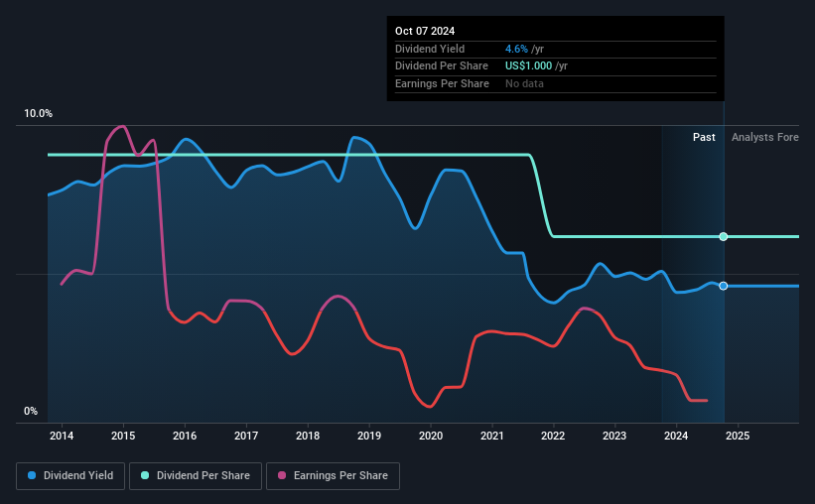The width and height of the screenshot is (815, 504).
Task: Click the Earnings Per Share tooltip row label
Action: pos(443,83)
